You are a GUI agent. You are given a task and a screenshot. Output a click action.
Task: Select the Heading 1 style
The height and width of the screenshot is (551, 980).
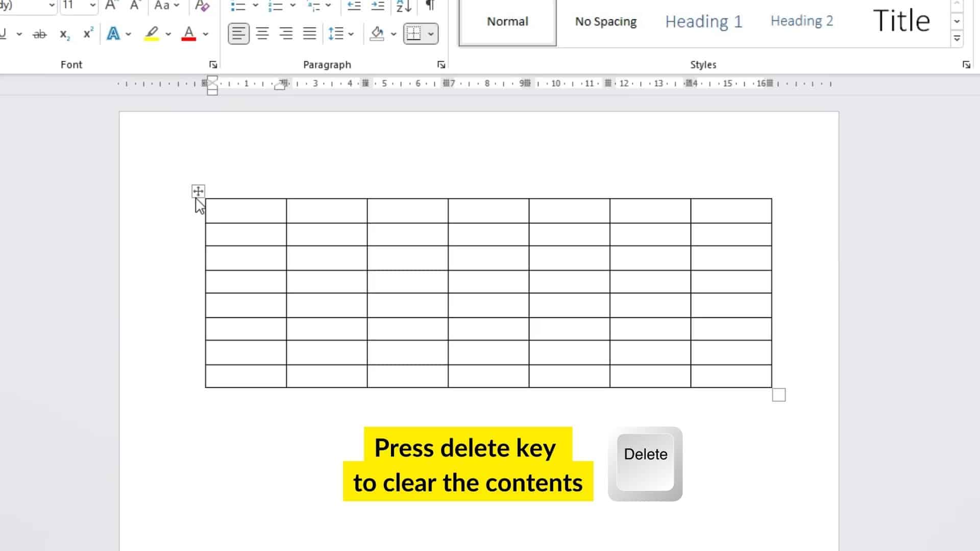click(x=703, y=21)
